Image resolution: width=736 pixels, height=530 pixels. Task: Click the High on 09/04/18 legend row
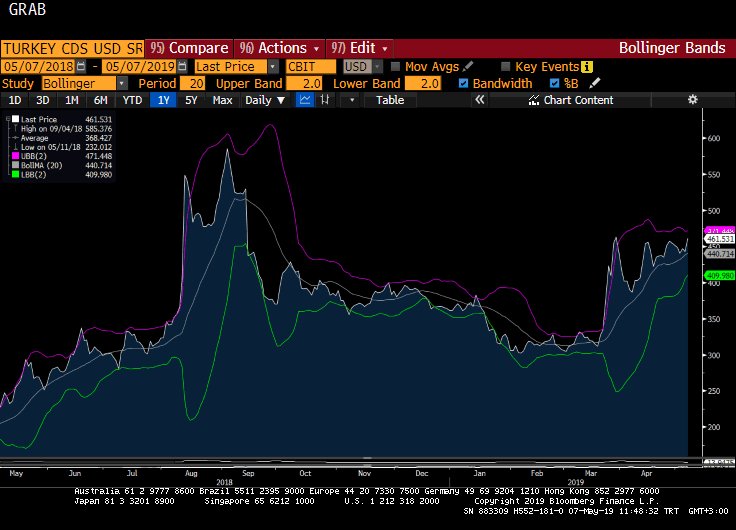(x=62, y=129)
